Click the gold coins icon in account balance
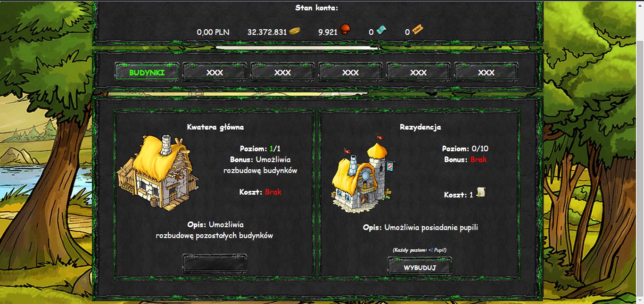 coord(295,31)
